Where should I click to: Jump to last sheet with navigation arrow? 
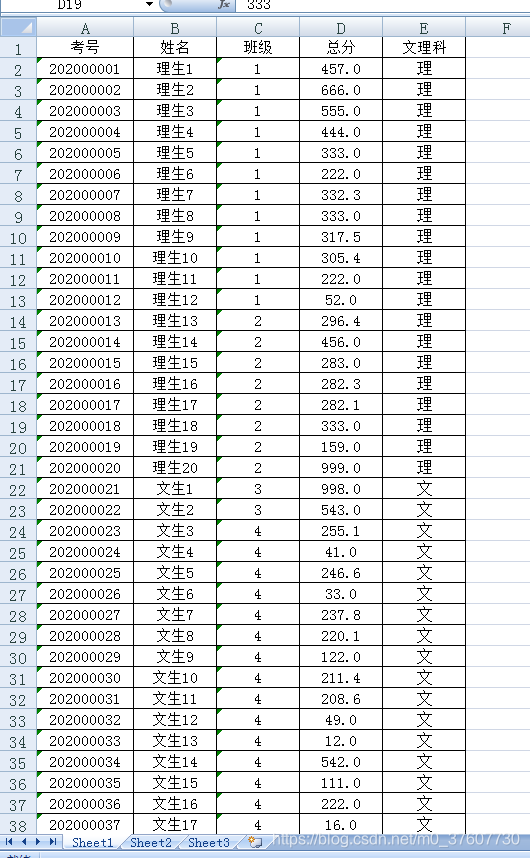click(x=53, y=842)
